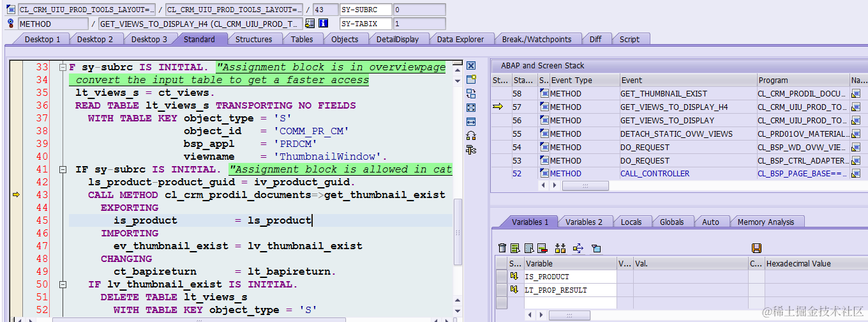Image resolution: width=868 pixels, height=322 pixels.
Task: Switch to the Auto variables tab
Action: (710, 222)
